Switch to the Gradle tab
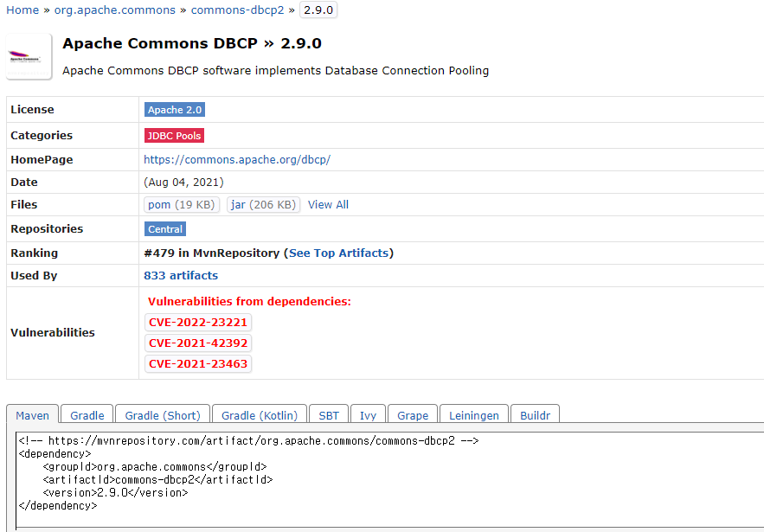Viewport: 764px width, 532px height. [87, 415]
